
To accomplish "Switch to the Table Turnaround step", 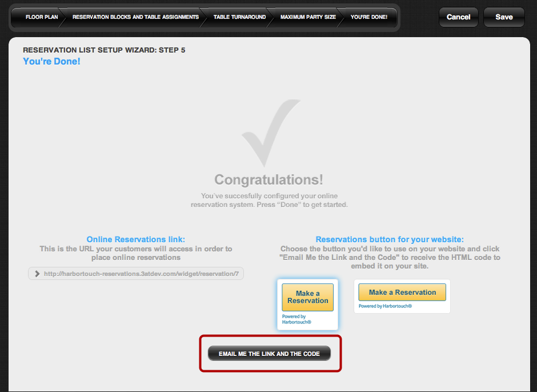I will point(239,17).
